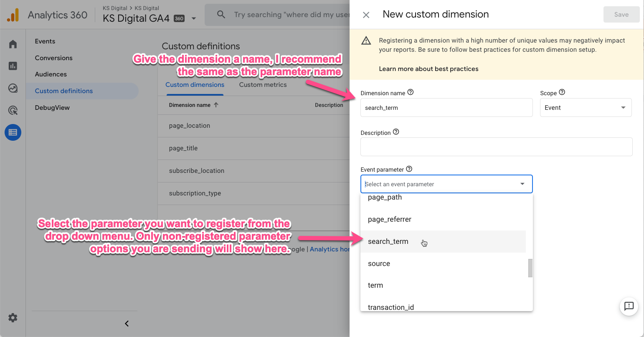Open DebugView in the Configure menu
This screenshot has width=644, height=337.
[52, 108]
